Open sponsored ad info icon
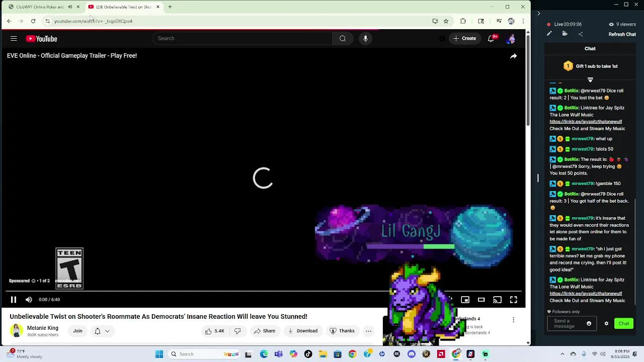The image size is (644, 362). (x=34, y=281)
